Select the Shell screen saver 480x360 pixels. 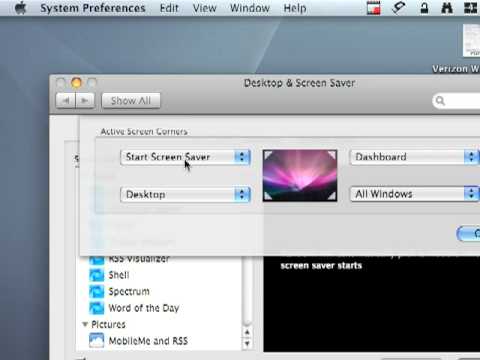point(119,275)
